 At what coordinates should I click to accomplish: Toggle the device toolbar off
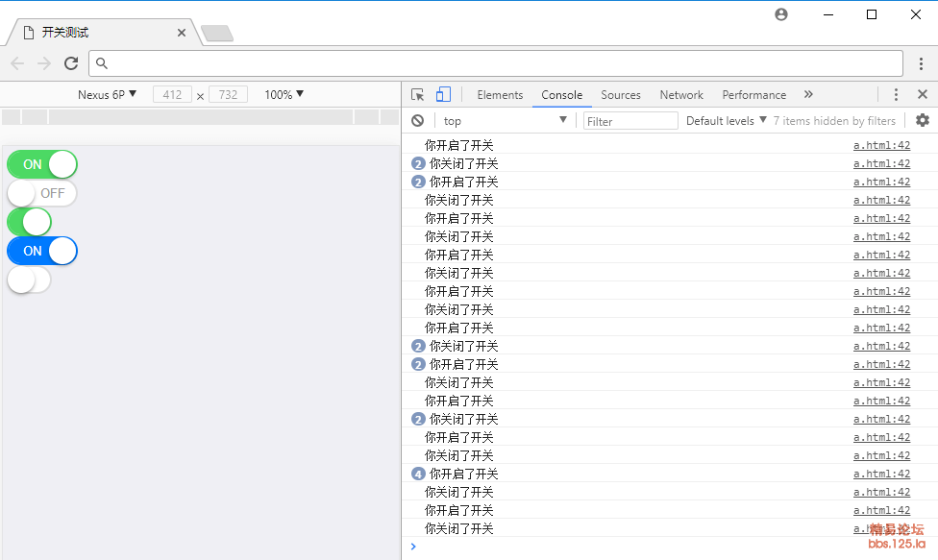point(442,94)
